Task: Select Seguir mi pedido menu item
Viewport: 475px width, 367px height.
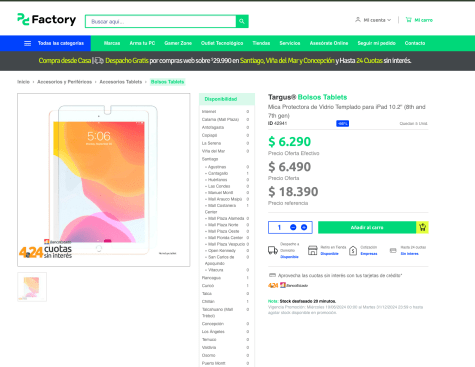Action: click(x=376, y=43)
